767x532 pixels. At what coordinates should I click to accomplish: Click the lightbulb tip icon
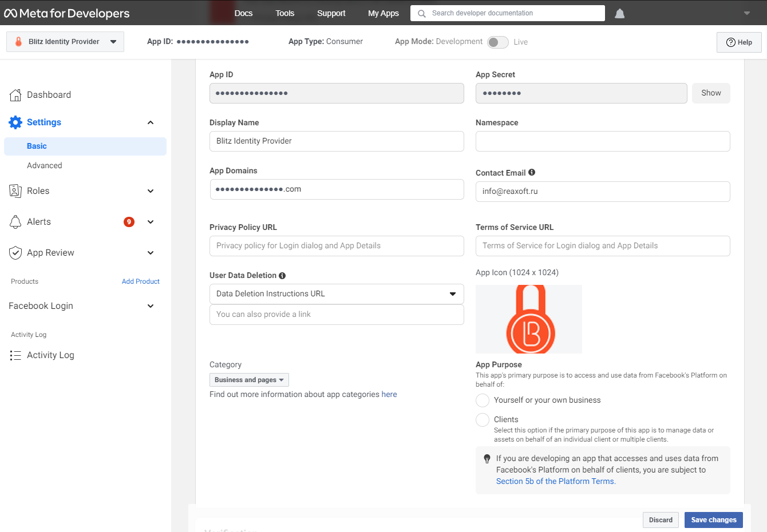click(x=487, y=459)
